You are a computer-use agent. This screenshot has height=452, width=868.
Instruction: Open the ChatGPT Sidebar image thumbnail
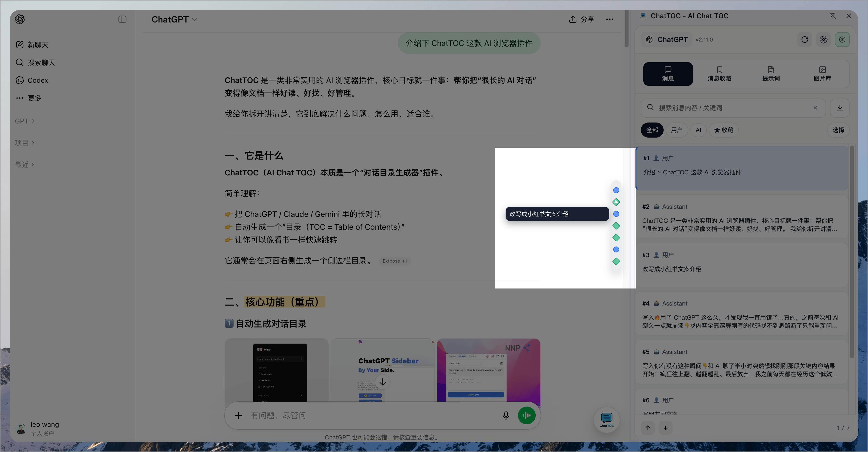(382, 370)
